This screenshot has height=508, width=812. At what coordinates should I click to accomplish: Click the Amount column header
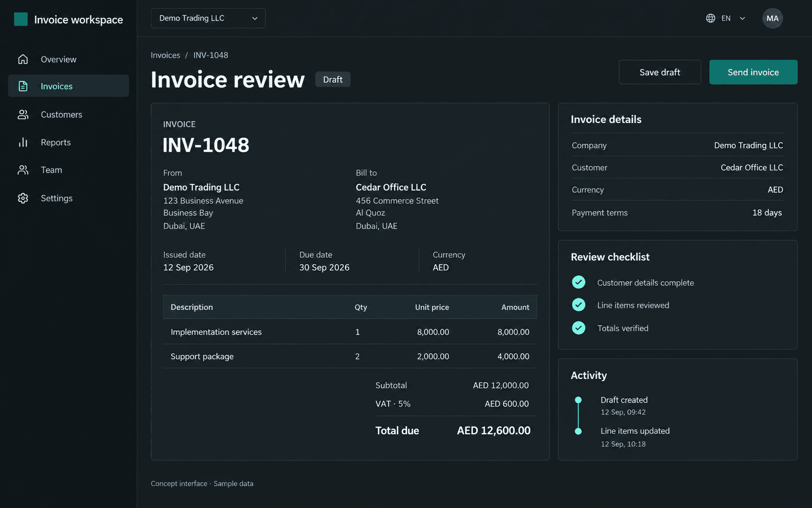click(515, 307)
